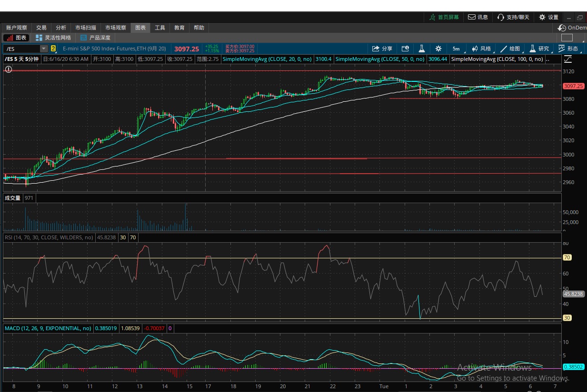
Task: Click RSI value bubble 45.8238 on axis
Action: (x=573, y=294)
